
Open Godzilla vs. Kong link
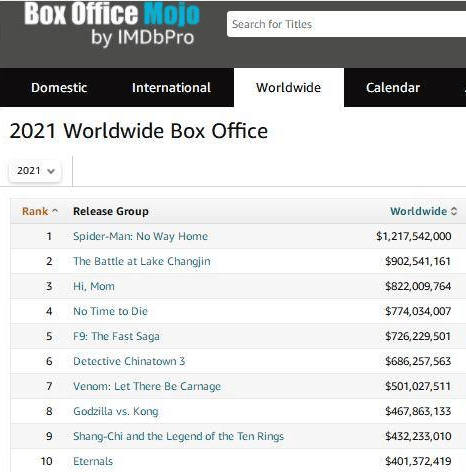(x=116, y=411)
